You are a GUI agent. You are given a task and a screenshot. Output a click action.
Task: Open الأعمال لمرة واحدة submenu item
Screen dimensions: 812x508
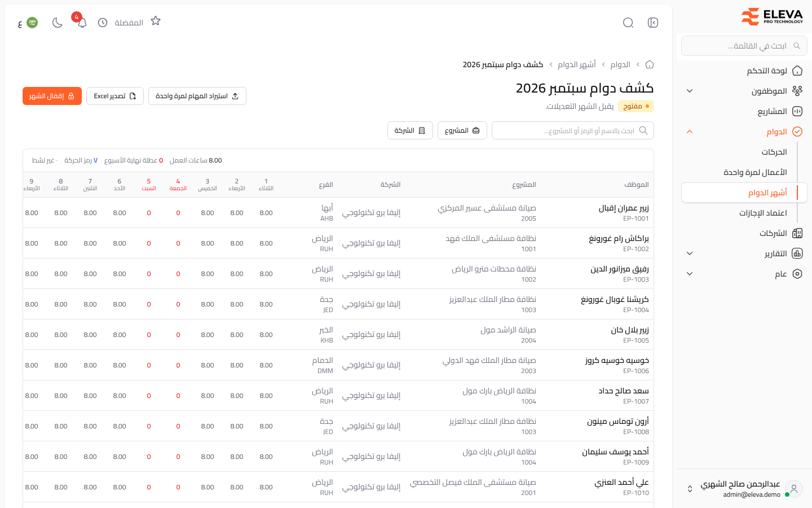pos(755,172)
